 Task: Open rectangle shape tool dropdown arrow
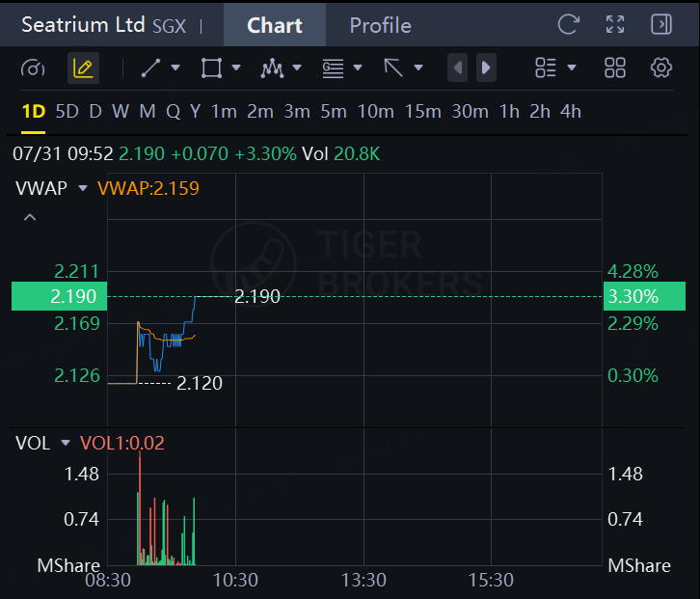coord(236,68)
